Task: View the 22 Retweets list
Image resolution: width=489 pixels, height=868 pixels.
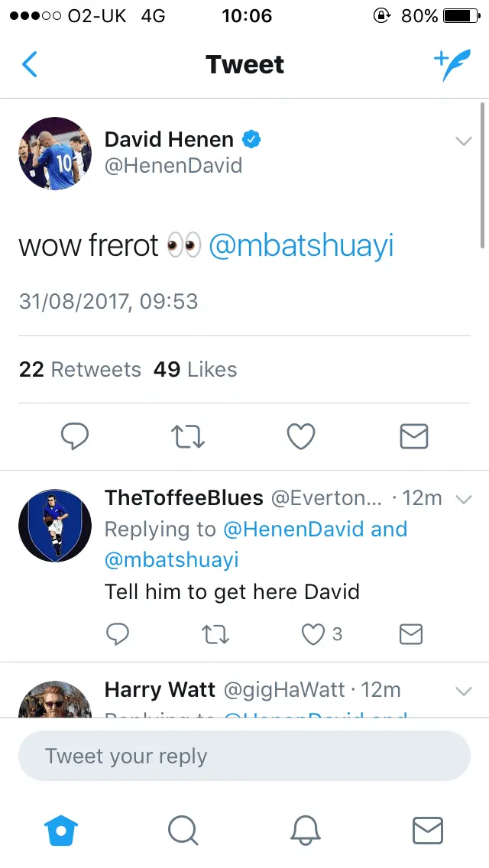Action: pyautogui.click(x=80, y=370)
